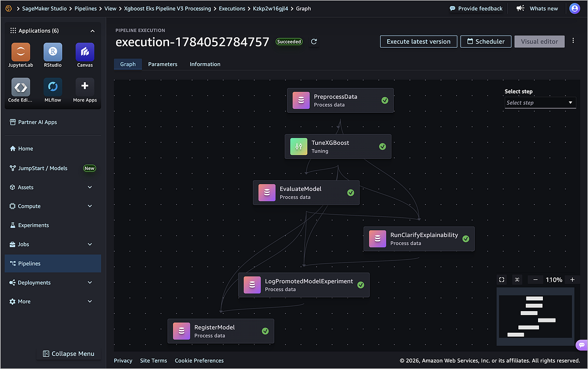588x369 pixels.
Task: Click the View breadcrumb link
Action: 110,8
